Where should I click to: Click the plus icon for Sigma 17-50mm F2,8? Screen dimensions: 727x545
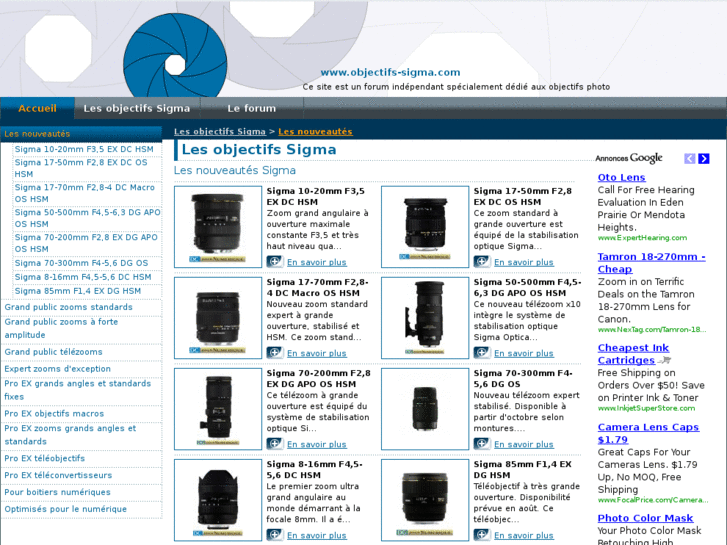[482, 262]
